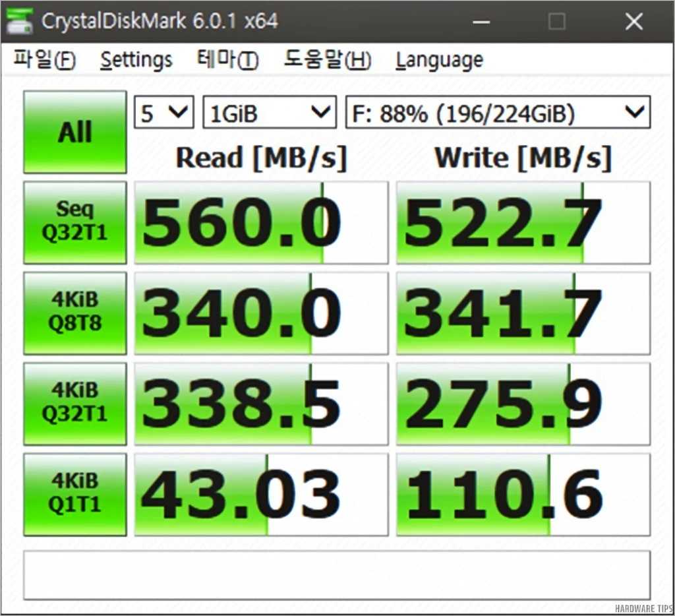The width and height of the screenshot is (675, 616).
Task: Open the 테마(T) theme menu
Action: pos(227,59)
